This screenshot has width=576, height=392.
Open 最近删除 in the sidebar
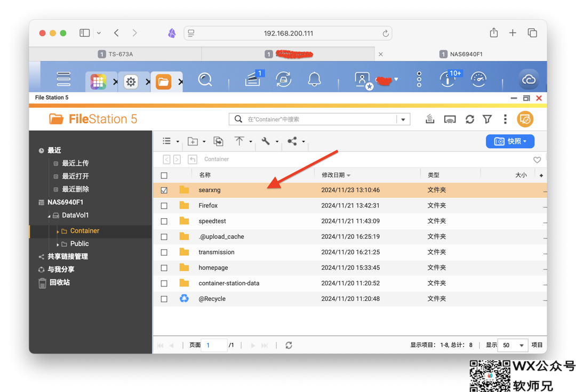coord(75,189)
